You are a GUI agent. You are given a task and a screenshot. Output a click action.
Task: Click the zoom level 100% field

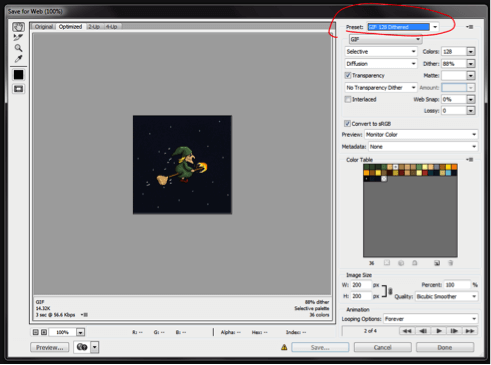(63, 332)
